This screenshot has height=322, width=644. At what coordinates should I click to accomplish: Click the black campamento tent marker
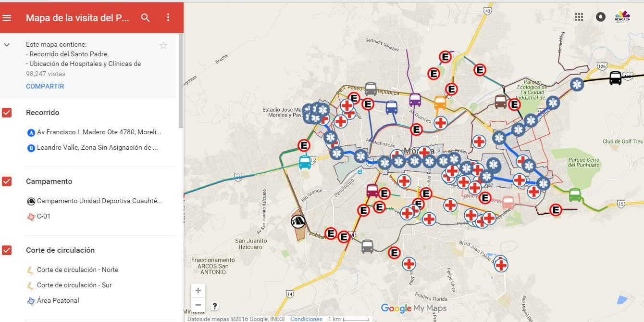coord(298,221)
